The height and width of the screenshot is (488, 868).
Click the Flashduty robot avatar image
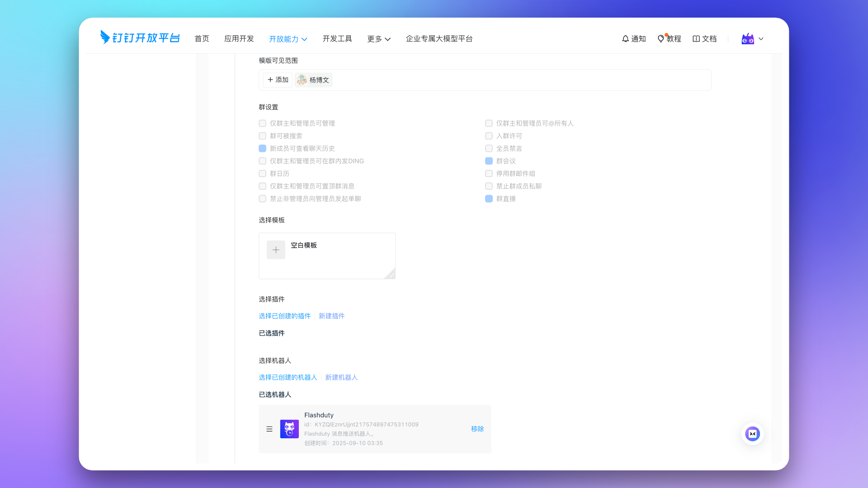[x=289, y=429]
